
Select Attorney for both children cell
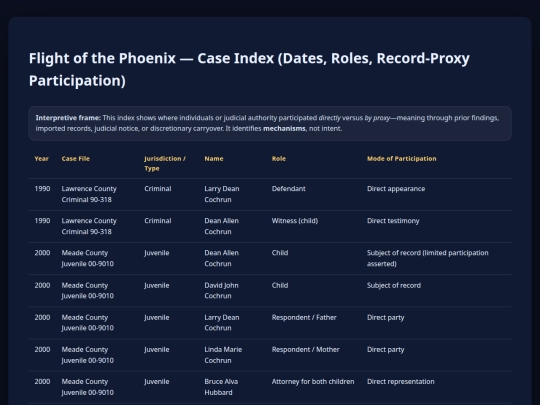coord(313,382)
